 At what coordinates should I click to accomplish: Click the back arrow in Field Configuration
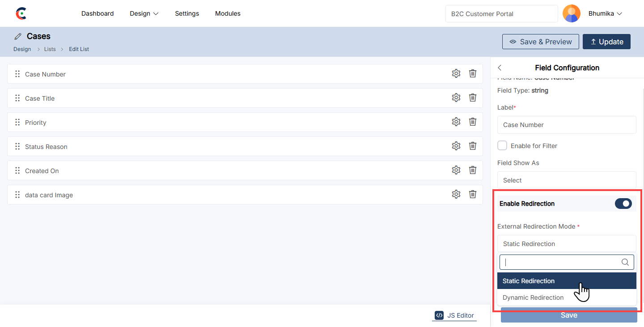click(x=500, y=68)
